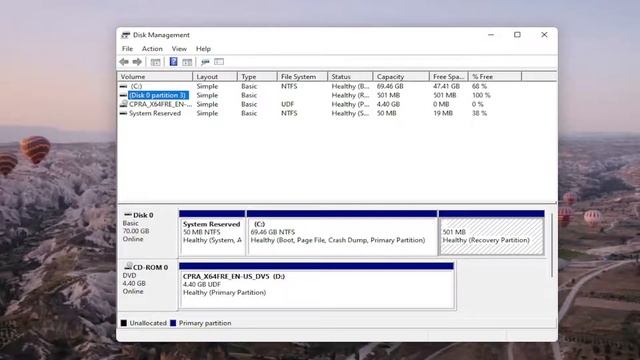Select the CPRA_X64FRE_EN volume row
Screen dimensions: 640x360
[160, 104]
